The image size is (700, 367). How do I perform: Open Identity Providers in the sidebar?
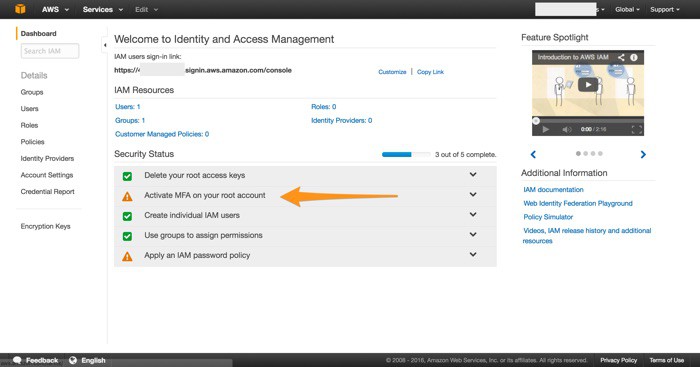pos(47,158)
